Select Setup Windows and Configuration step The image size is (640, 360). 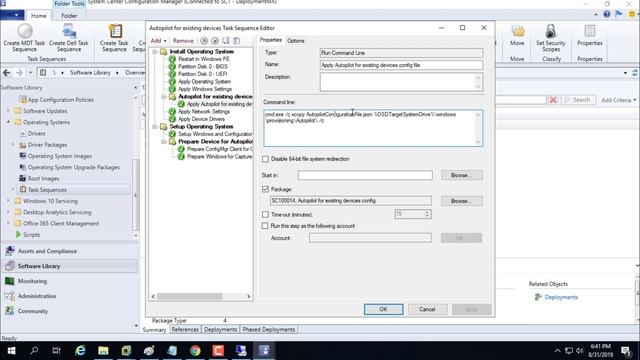(215, 134)
